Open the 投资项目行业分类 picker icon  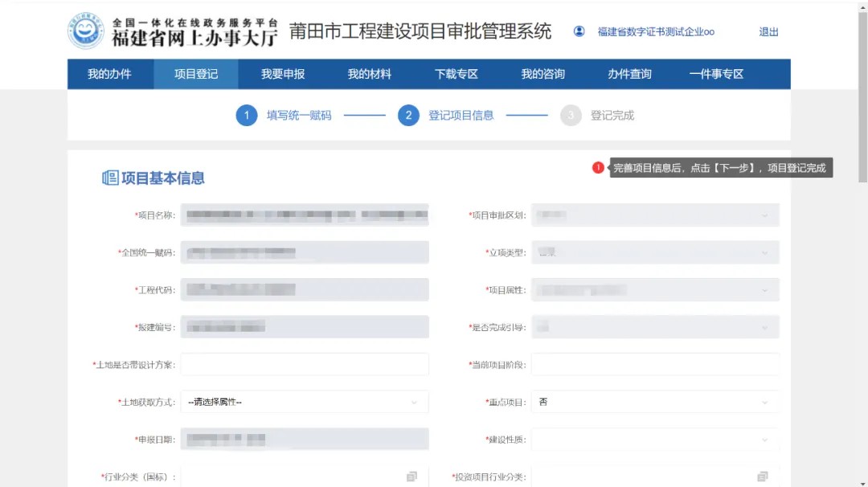pyautogui.click(x=762, y=477)
